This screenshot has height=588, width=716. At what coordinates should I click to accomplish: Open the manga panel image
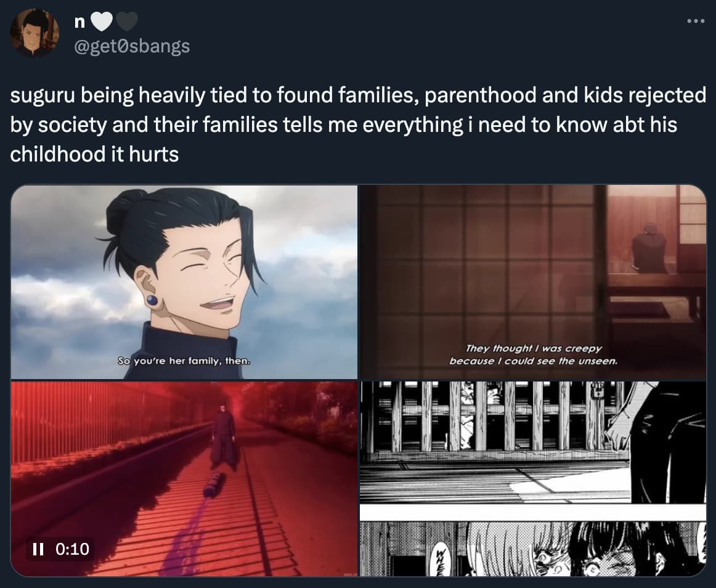tap(533, 478)
